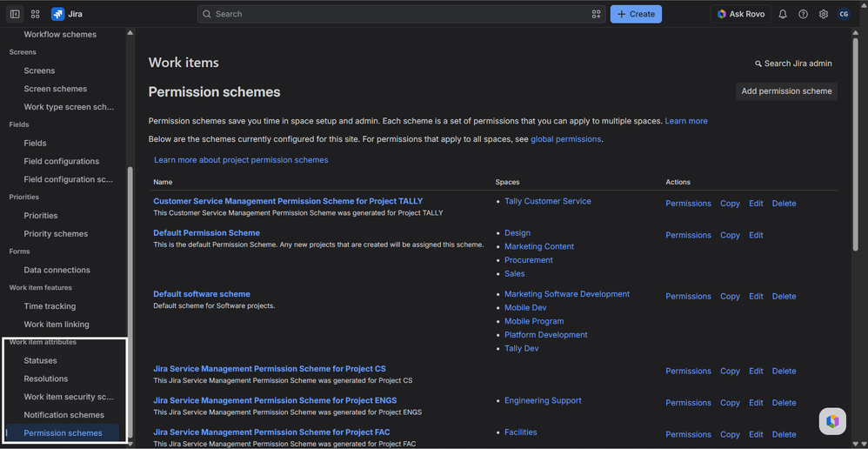Open Customer Service Management Permission Scheme TALLY
This screenshot has height=449, width=868.
coord(288,201)
